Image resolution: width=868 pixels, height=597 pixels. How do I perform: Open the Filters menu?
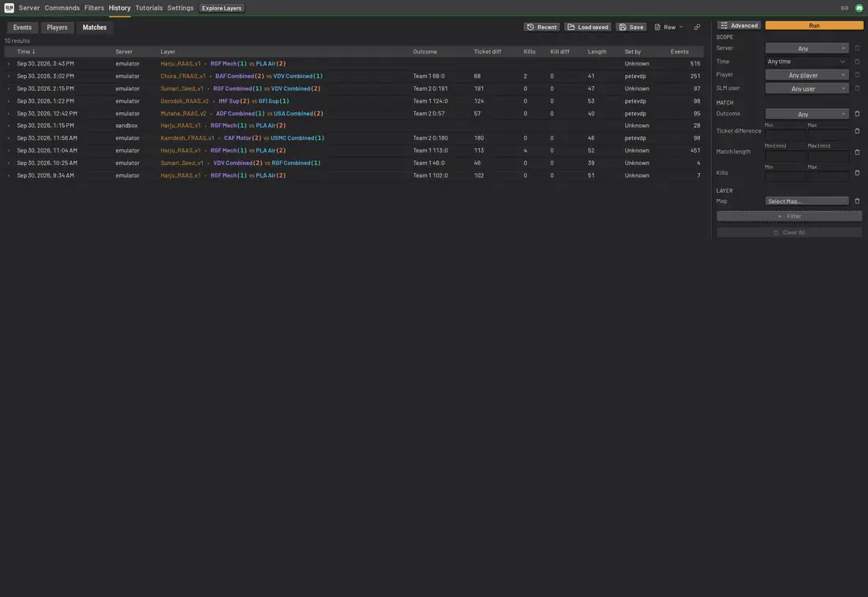coord(94,8)
